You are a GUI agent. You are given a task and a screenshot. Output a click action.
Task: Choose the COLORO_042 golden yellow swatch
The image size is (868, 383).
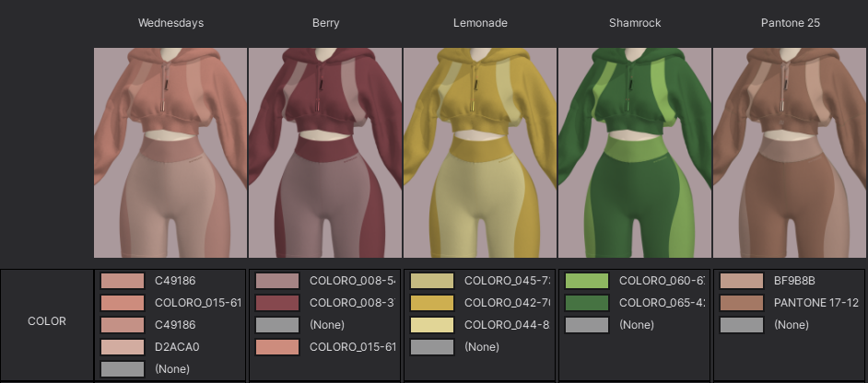point(432,303)
